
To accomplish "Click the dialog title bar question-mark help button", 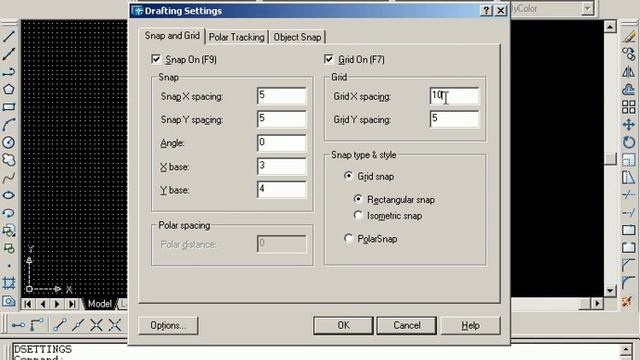I will 486,10.
